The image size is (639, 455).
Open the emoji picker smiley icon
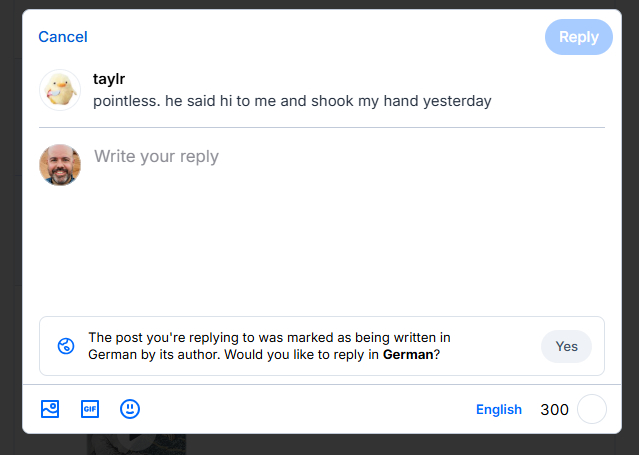pyautogui.click(x=130, y=409)
